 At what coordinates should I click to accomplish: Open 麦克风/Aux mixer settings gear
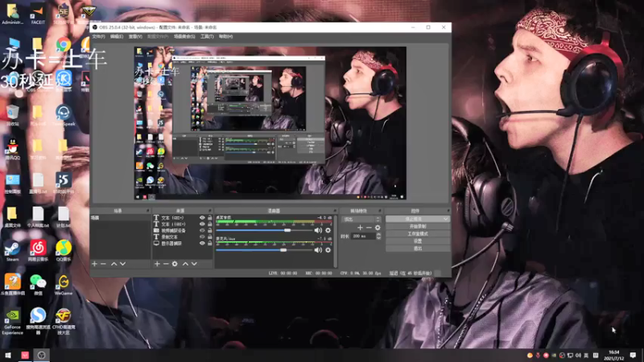pyautogui.click(x=328, y=250)
